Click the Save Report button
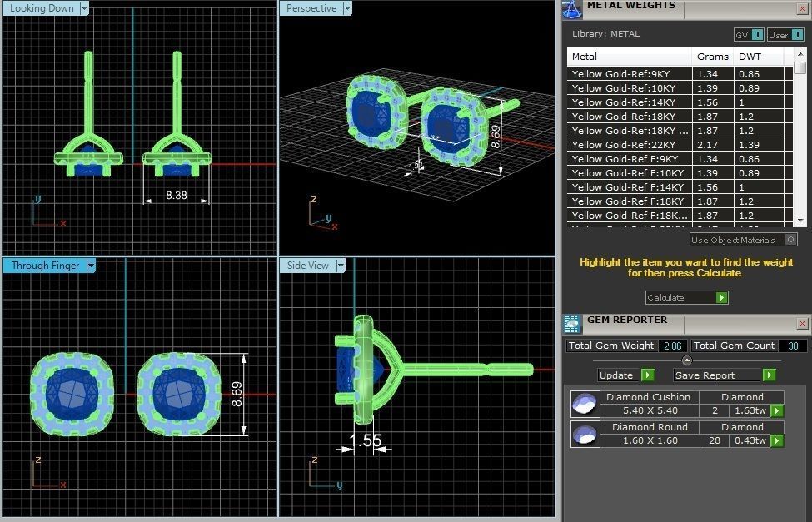 (x=725, y=375)
